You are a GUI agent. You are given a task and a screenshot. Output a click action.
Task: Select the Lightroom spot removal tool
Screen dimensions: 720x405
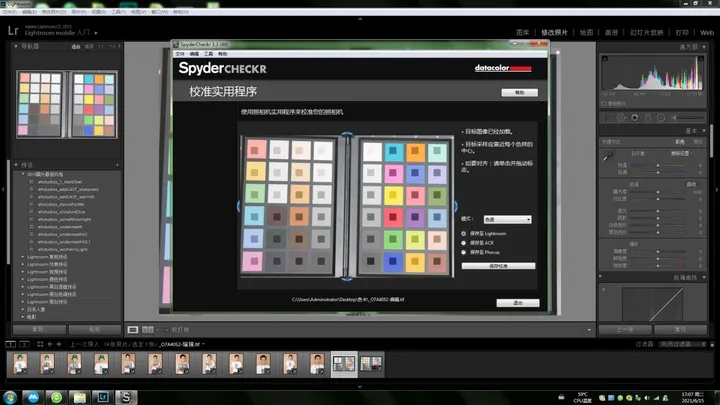click(x=621, y=118)
